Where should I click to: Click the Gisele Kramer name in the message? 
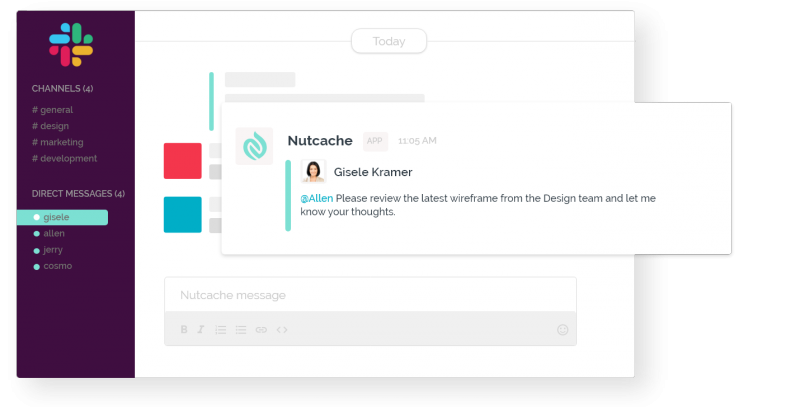373,172
